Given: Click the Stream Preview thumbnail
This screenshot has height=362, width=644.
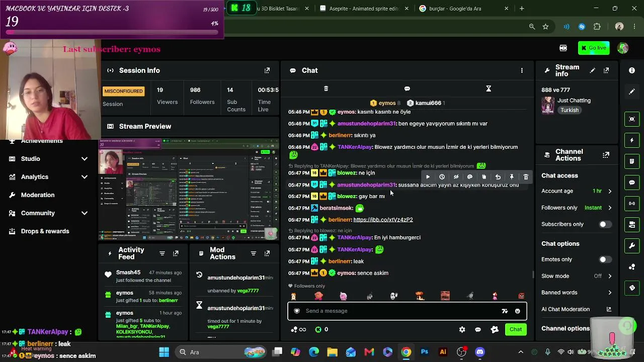Looking at the screenshot, I should click(189, 189).
